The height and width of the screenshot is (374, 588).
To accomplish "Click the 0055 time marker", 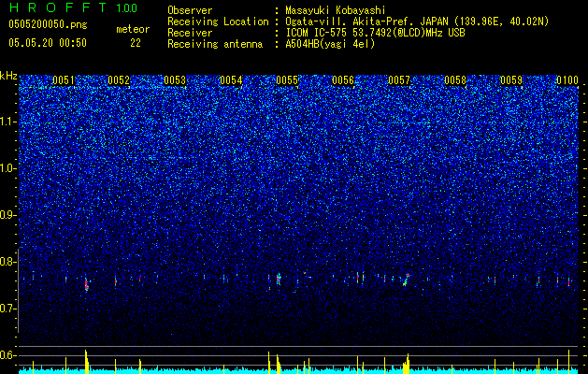I will pyautogui.click(x=287, y=80).
